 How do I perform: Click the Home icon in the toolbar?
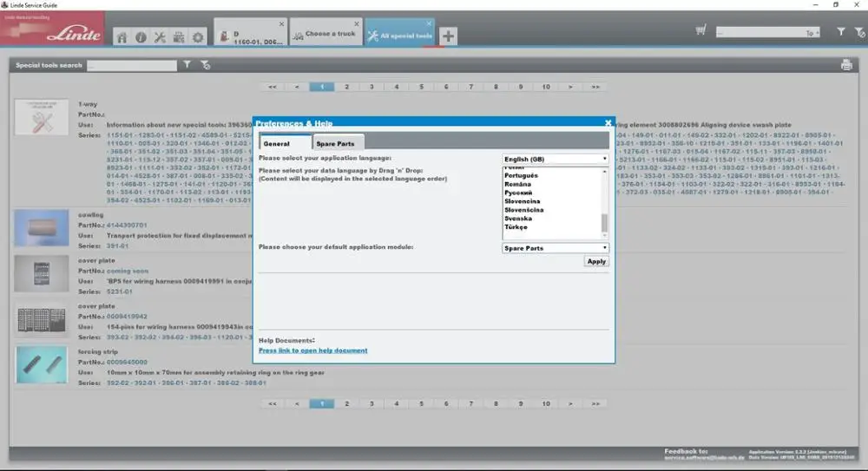click(x=122, y=37)
